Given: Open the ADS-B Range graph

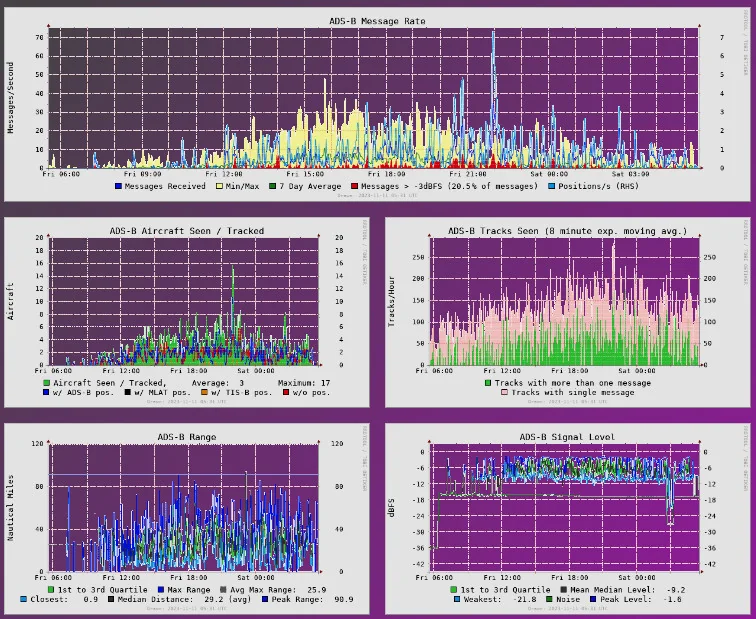Looking at the screenshot, I should coord(187,518).
